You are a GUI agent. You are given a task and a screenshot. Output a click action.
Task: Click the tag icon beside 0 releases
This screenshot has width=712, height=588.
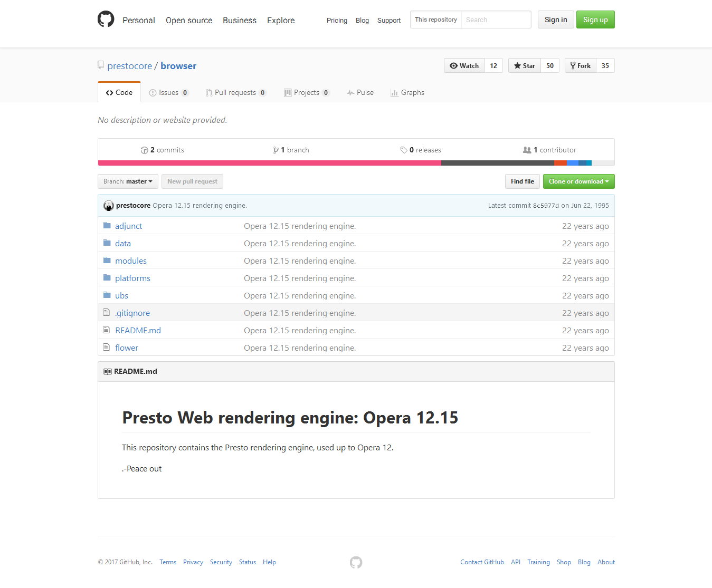[404, 150]
